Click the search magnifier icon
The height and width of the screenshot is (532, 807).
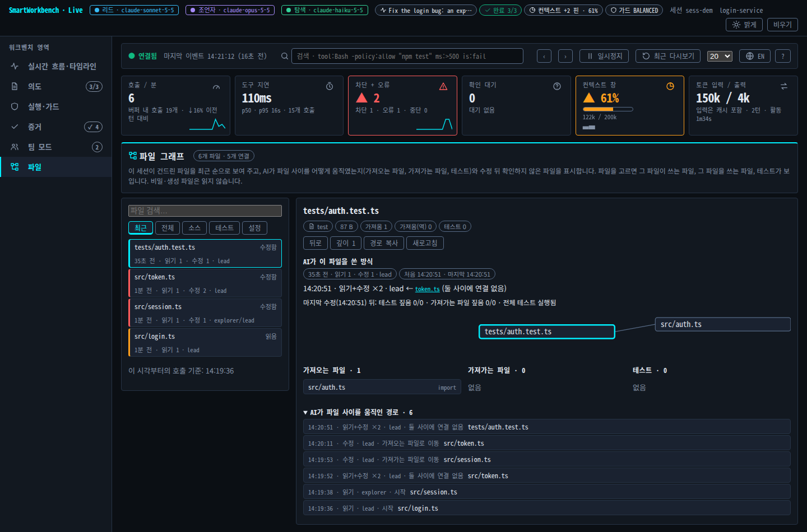tap(285, 56)
